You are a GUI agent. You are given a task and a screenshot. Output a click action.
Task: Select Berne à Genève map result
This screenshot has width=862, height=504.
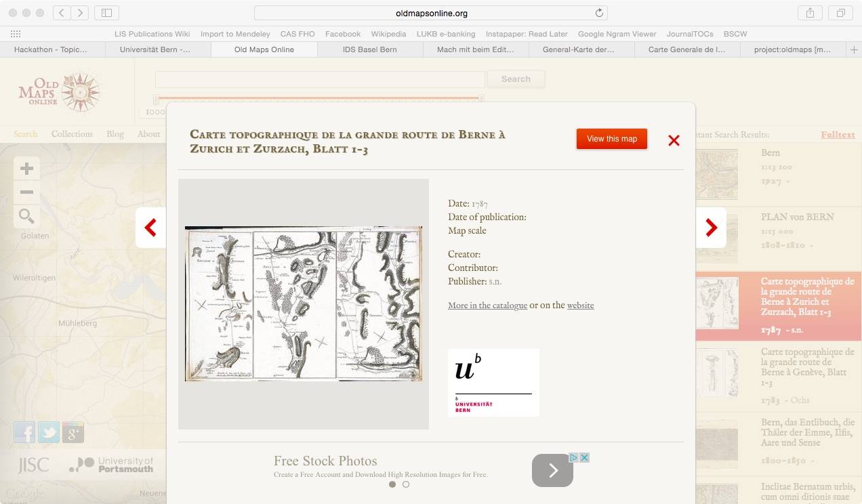pos(779,377)
